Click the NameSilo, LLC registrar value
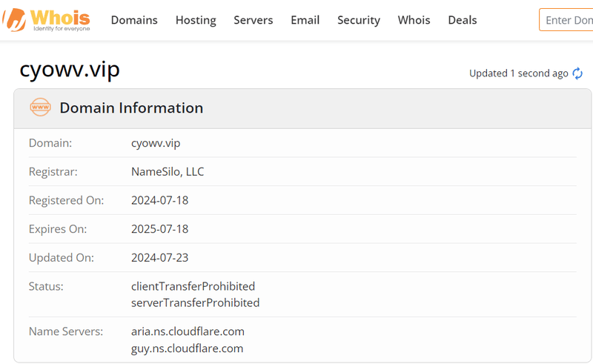Image resolution: width=593 pixels, height=364 pixels. [x=168, y=172]
